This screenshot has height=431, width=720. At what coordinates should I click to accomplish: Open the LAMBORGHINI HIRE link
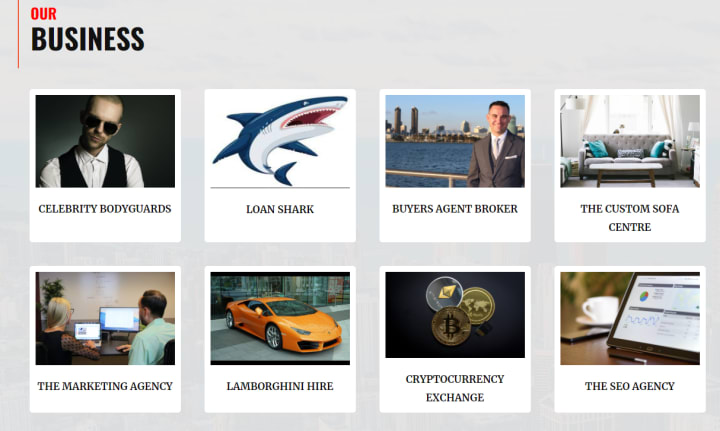pyautogui.click(x=280, y=386)
